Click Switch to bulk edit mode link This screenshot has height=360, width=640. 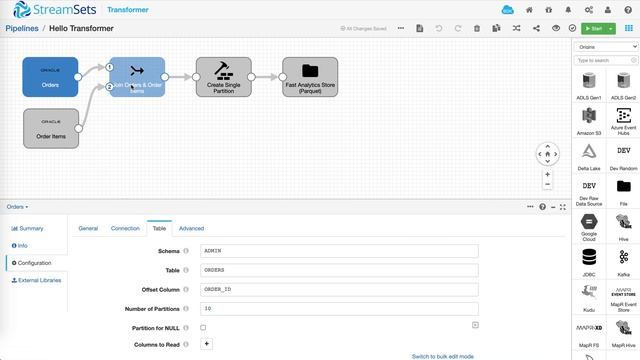pos(442,356)
